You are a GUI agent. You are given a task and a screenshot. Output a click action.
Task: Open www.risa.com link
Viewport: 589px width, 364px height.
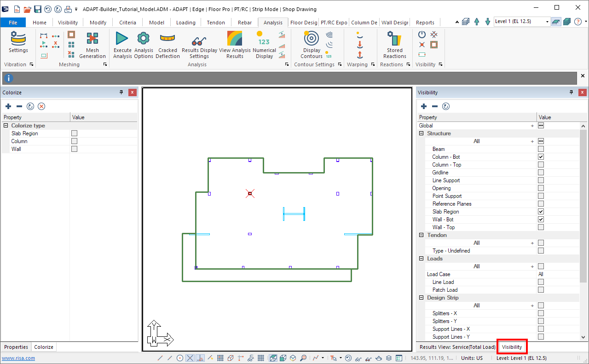click(x=16, y=358)
